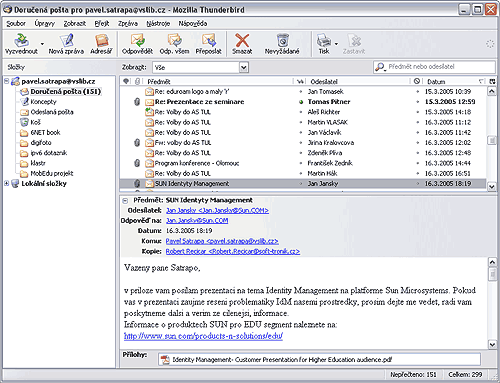Sort by junk status column icon

(x=417, y=81)
